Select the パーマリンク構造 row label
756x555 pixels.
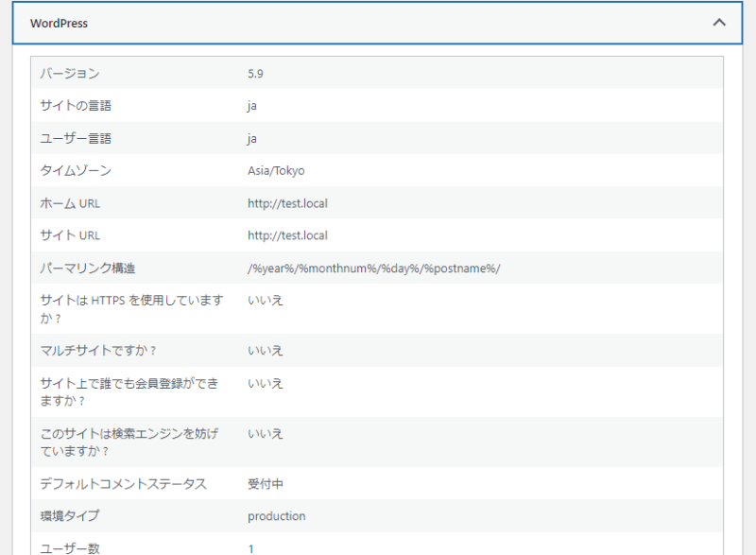click(94, 269)
